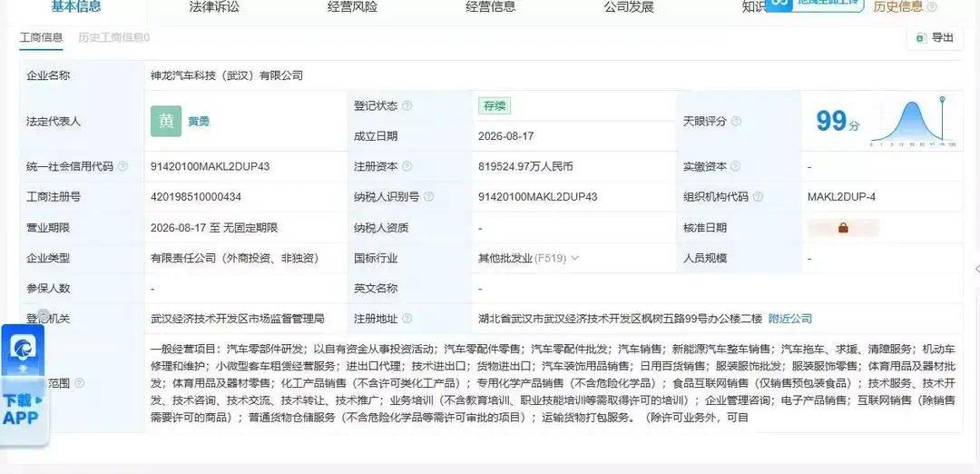The image size is (980, 474).
Task: Click address 湖北省武汉市武汉经济技术开发区枫树五路99号办公楼二楼
Action: (x=620, y=319)
